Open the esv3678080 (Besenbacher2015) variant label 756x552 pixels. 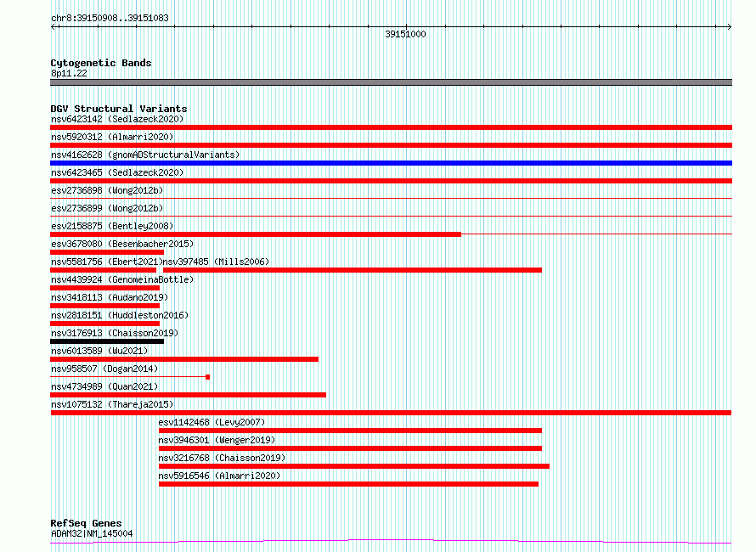coord(122,244)
